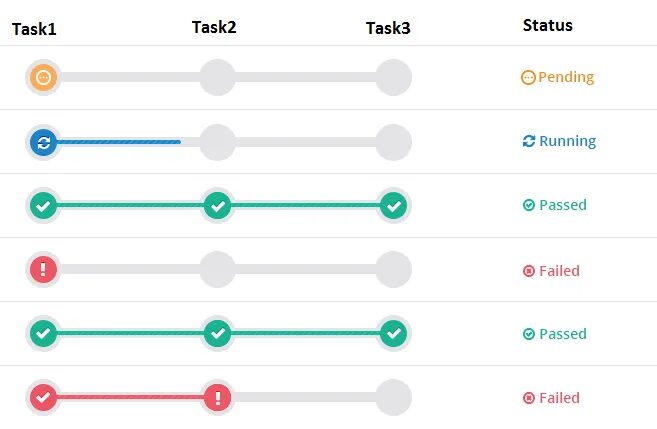Click the green Task3 checkmark in the fifth row

393,333
